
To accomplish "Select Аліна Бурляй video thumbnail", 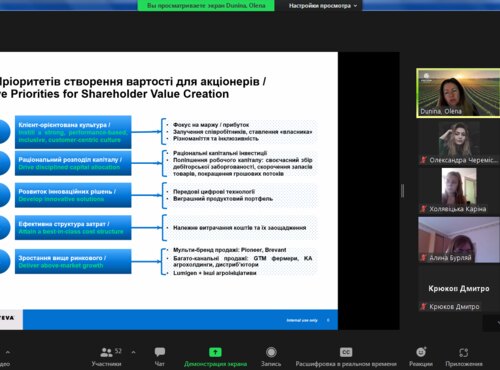I will point(459,240).
